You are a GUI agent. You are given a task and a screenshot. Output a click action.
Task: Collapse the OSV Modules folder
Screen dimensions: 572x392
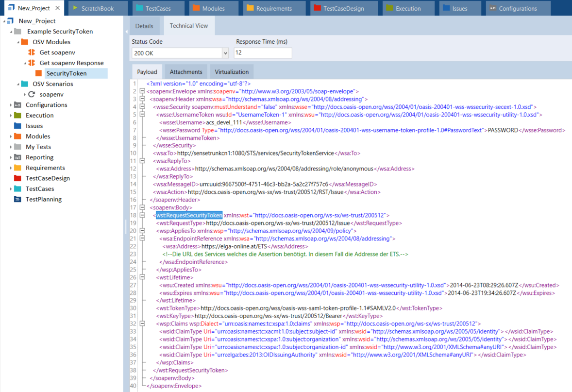coord(18,42)
